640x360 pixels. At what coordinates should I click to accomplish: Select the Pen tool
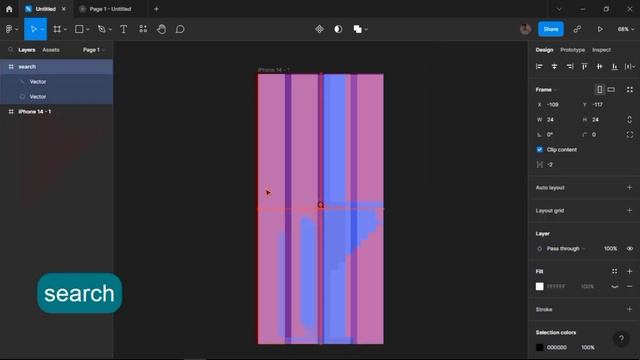pyautogui.click(x=101, y=29)
